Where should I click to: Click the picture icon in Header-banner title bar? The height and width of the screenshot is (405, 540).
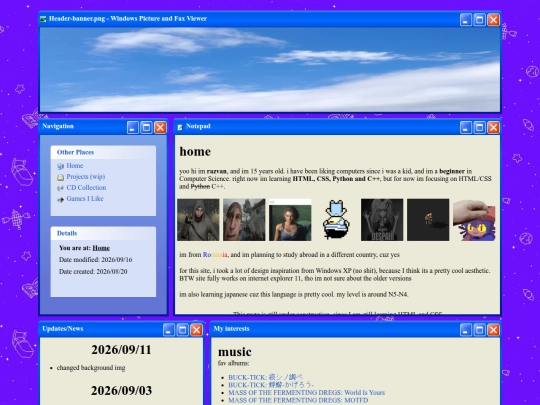coord(43,19)
